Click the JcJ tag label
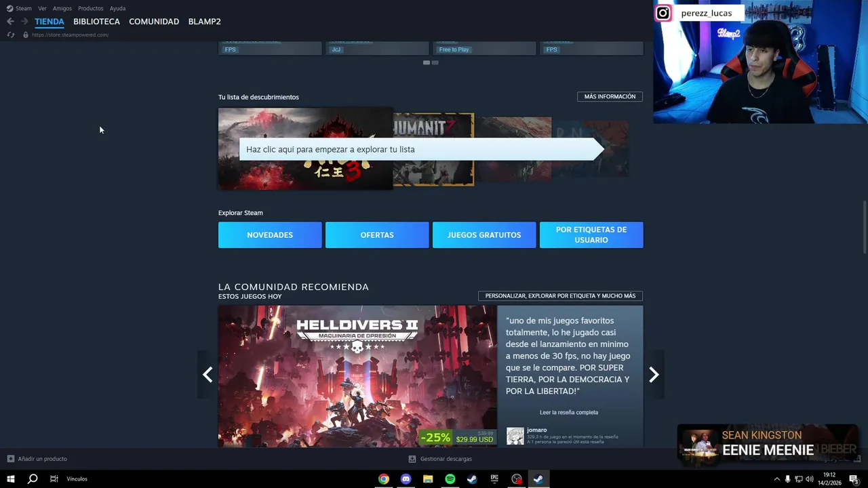The height and width of the screenshot is (488, 868). click(x=336, y=49)
